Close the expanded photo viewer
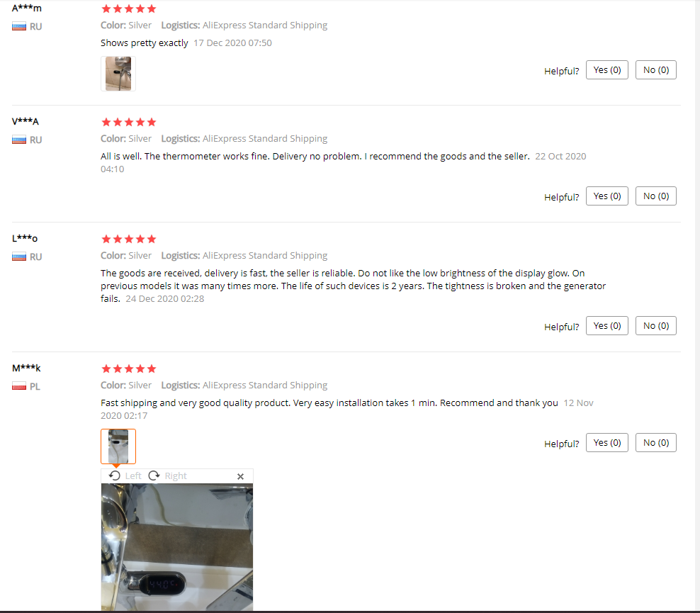700x613 pixels. coord(240,476)
